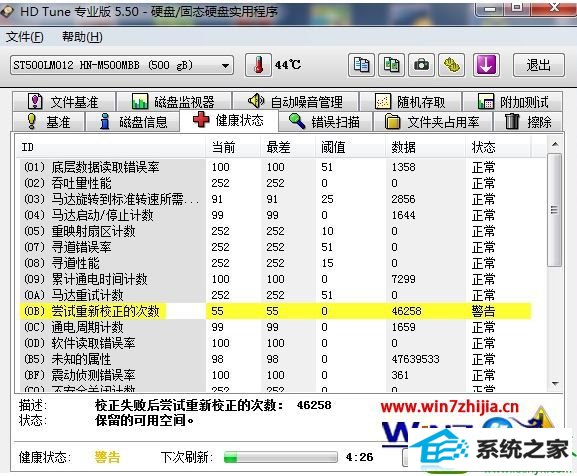Click data value 47639533
The height and width of the screenshot is (476, 577).
[415, 359]
